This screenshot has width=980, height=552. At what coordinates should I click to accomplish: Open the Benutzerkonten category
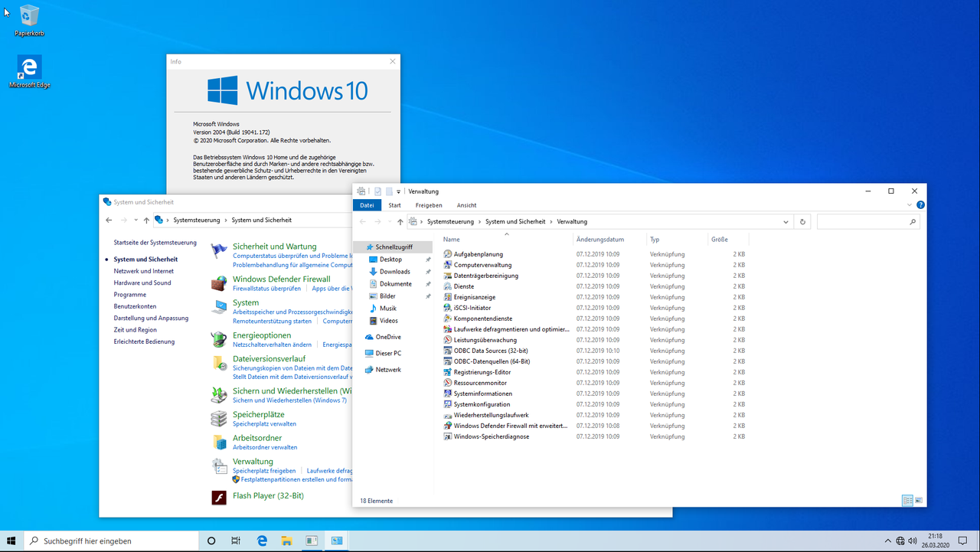tap(135, 306)
